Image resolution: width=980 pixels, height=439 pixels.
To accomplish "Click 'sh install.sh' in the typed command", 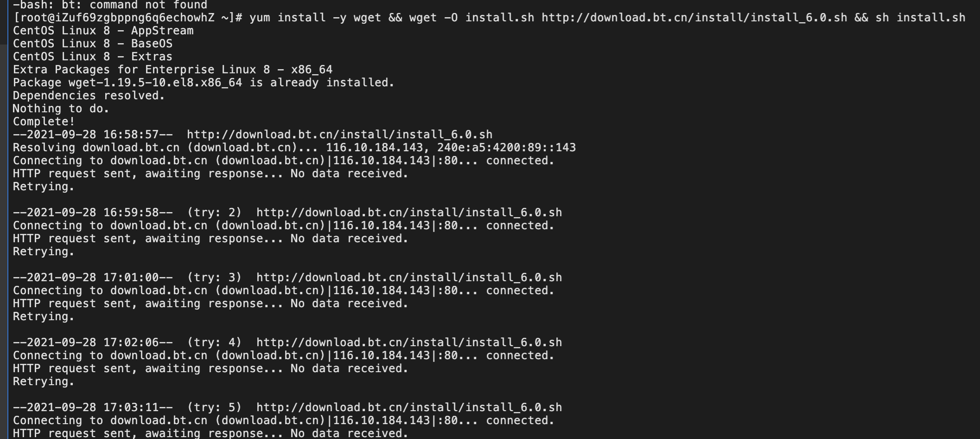I will (920, 18).
